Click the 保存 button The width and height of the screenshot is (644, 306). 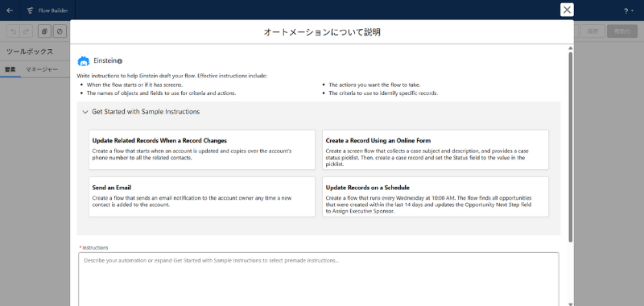592,31
